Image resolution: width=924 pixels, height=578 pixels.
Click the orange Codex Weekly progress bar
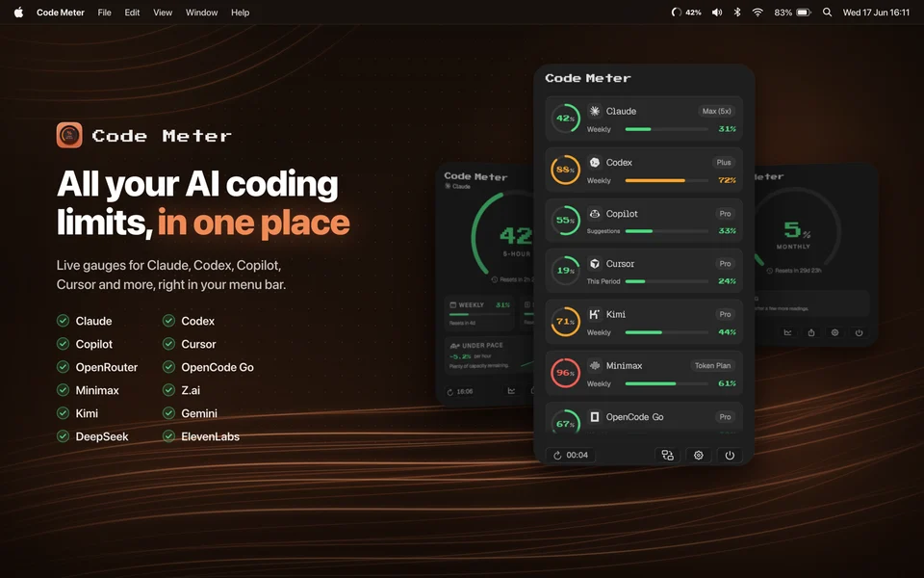coord(666,180)
